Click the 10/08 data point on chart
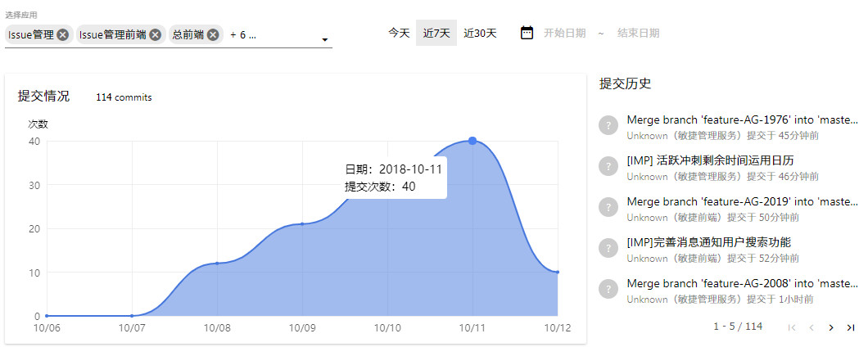This screenshot has width=868, height=356. point(217,263)
